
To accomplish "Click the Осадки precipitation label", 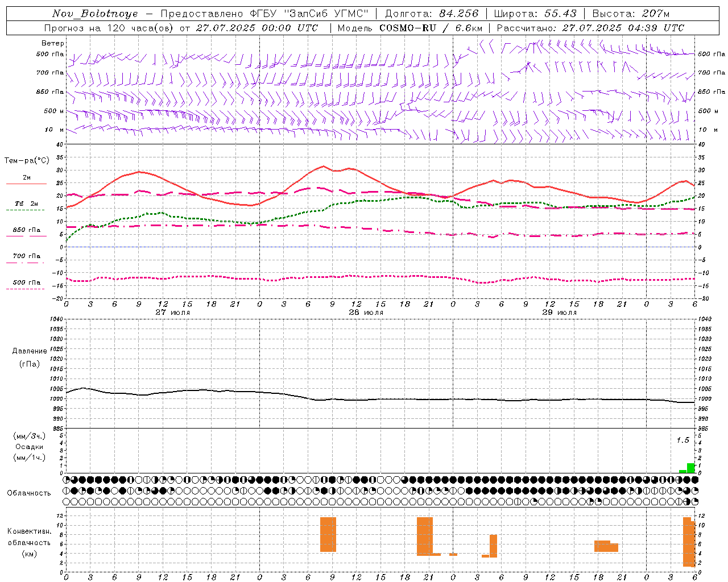I will coord(30,447).
